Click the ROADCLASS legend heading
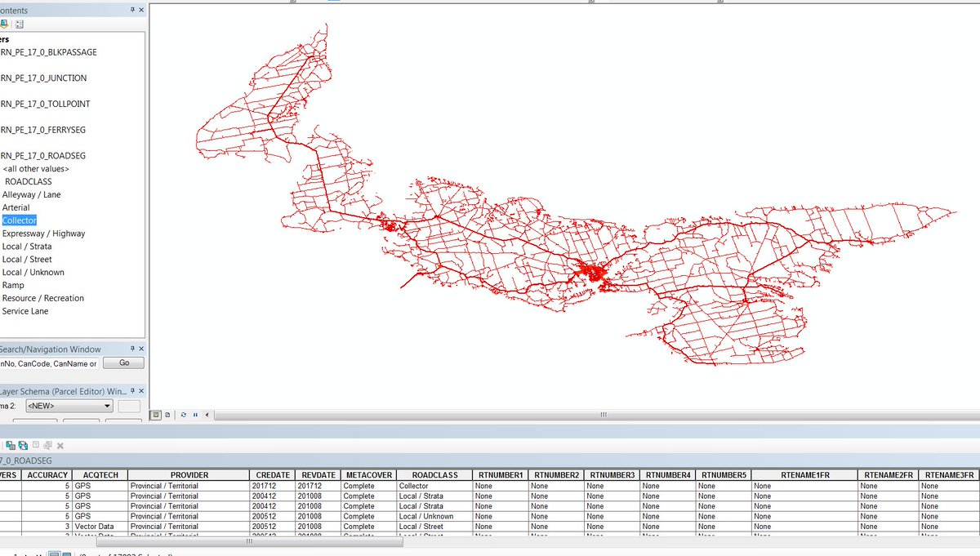 [29, 182]
